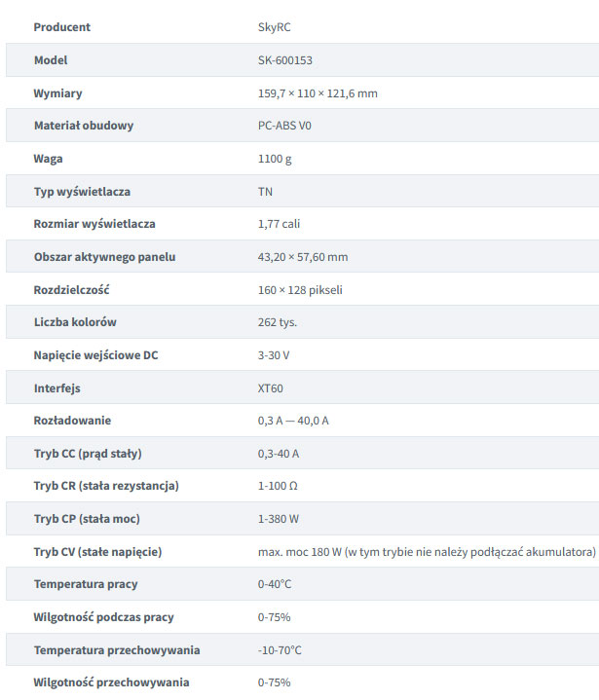The image size is (599, 700).
Task: Select the Tryb CC 0,3-40 A value
Action: pos(279,454)
